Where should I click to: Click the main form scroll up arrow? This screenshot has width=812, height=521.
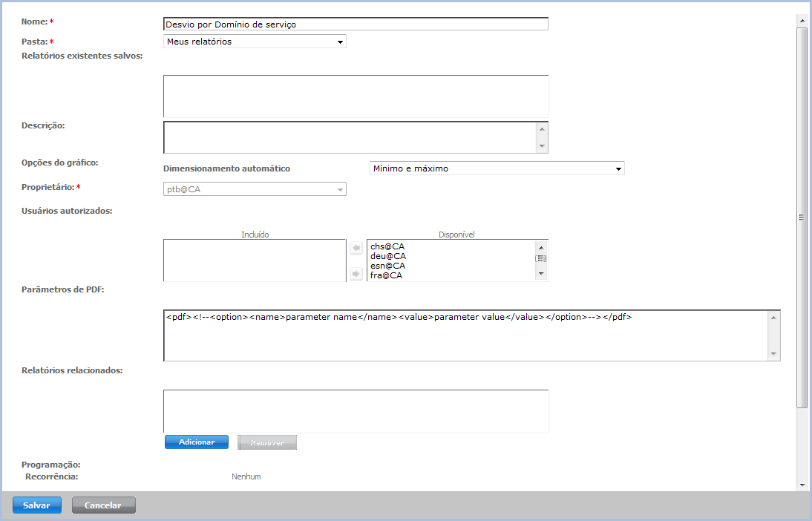pyautogui.click(x=802, y=21)
